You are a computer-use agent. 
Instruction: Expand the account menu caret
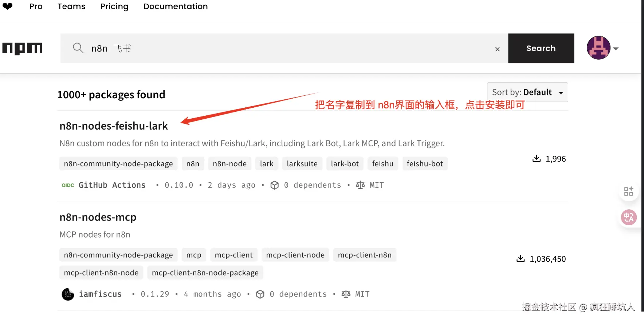[616, 48]
